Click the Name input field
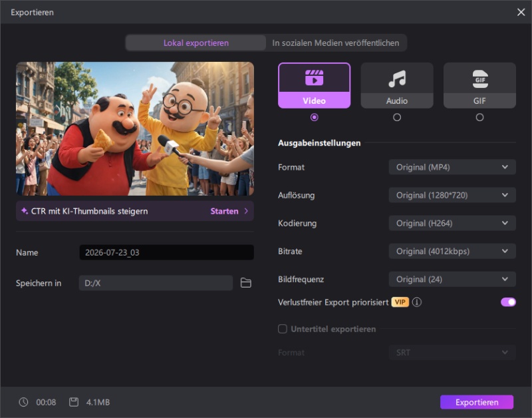This screenshot has height=418, width=532. [x=167, y=252]
